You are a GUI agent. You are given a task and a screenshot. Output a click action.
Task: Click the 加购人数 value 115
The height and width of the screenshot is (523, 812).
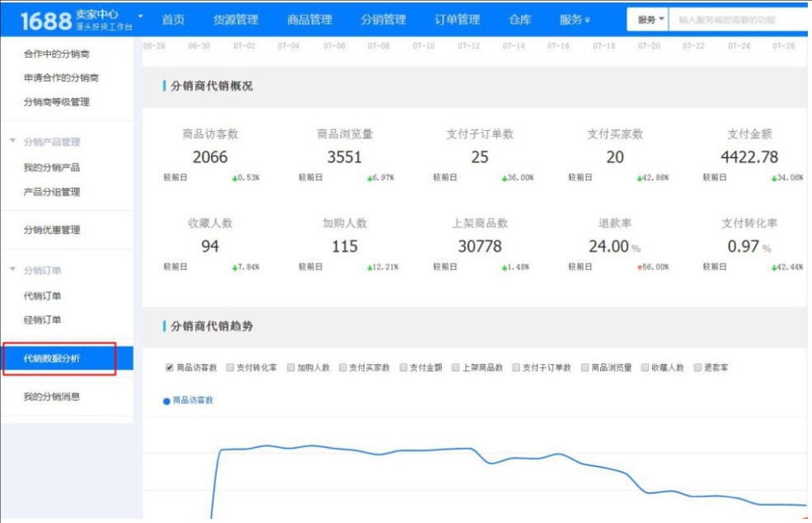[x=345, y=246]
